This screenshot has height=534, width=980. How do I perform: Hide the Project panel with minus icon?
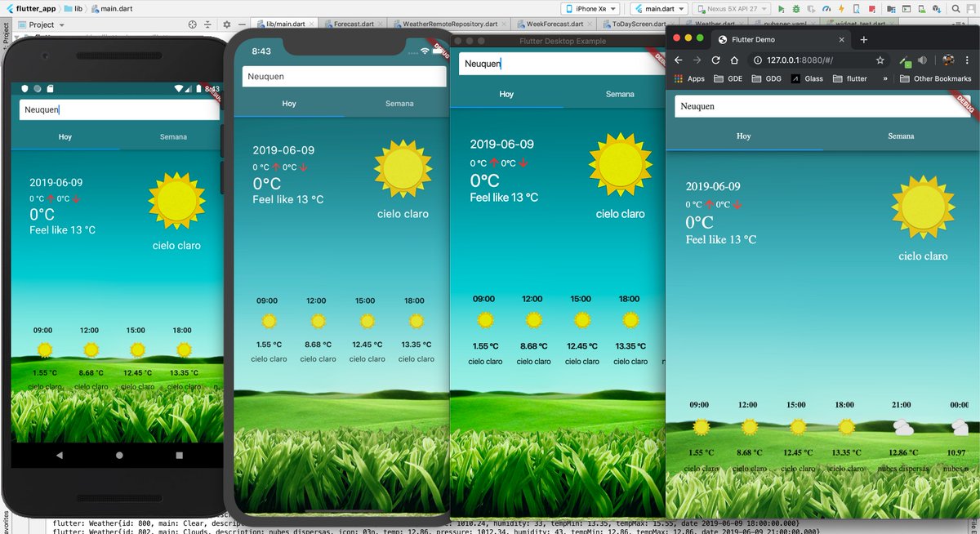click(x=241, y=24)
